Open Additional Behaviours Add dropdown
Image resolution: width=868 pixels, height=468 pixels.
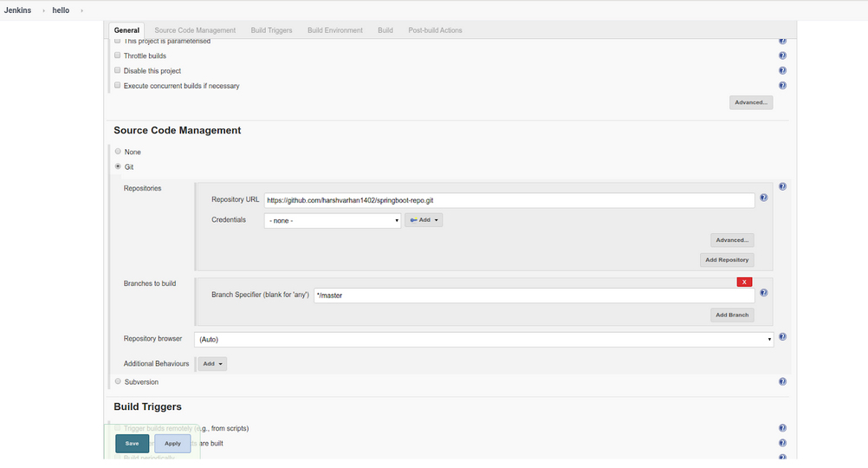pyautogui.click(x=212, y=364)
